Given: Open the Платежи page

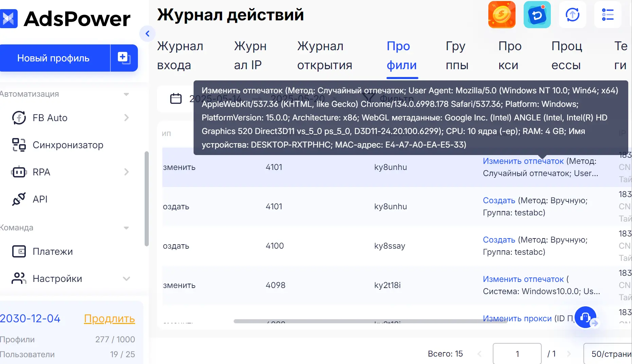Looking at the screenshot, I should (x=53, y=251).
